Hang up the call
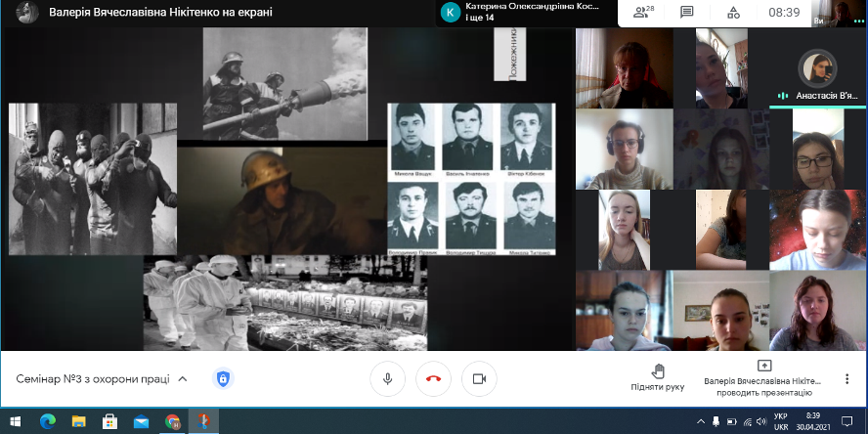 433,378
